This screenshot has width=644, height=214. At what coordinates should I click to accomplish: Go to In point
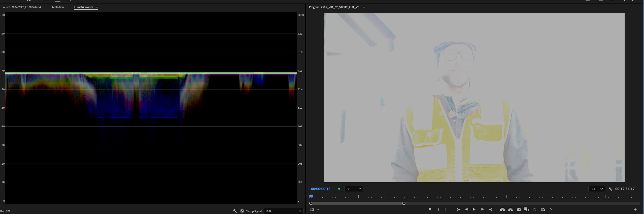[459, 209]
